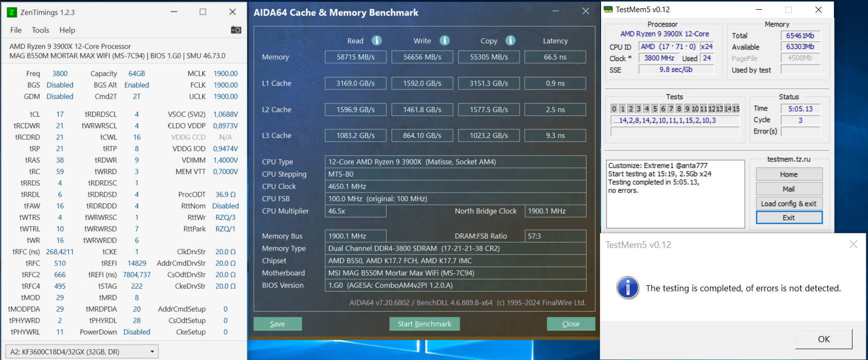Click the ClkDrvStr 20.0 Ω value

pyautogui.click(x=226, y=252)
